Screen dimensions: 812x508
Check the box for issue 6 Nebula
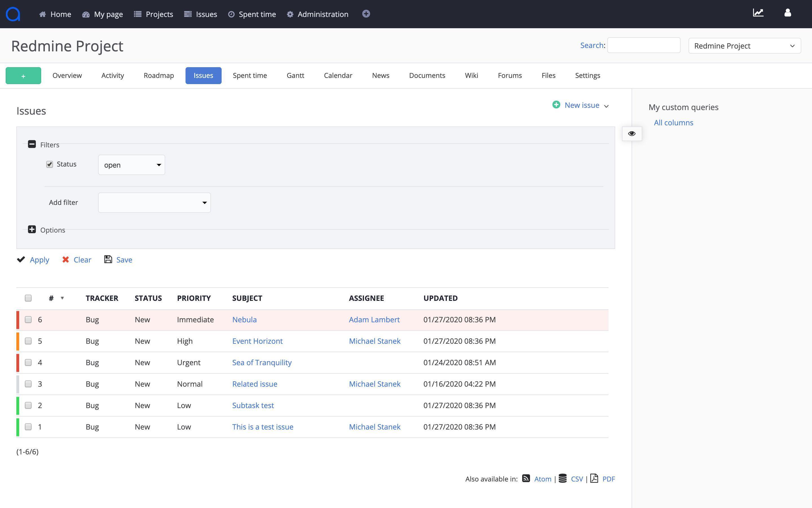[x=28, y=319]
